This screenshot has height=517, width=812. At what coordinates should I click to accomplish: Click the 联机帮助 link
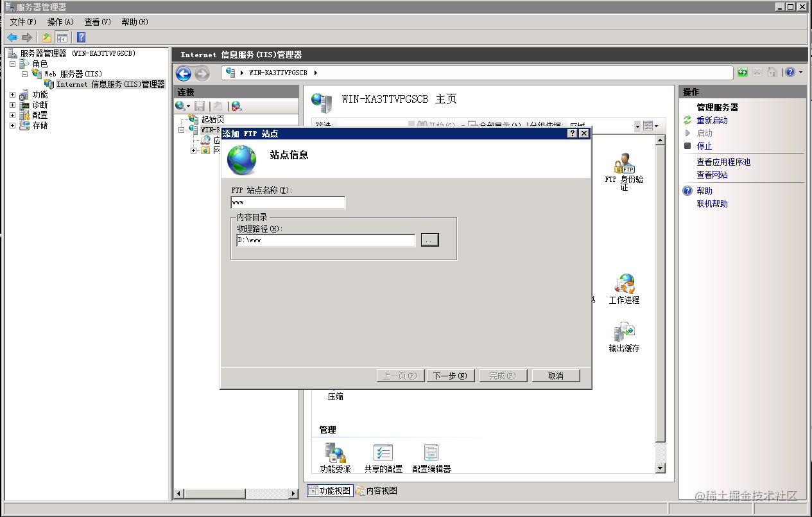713,204
